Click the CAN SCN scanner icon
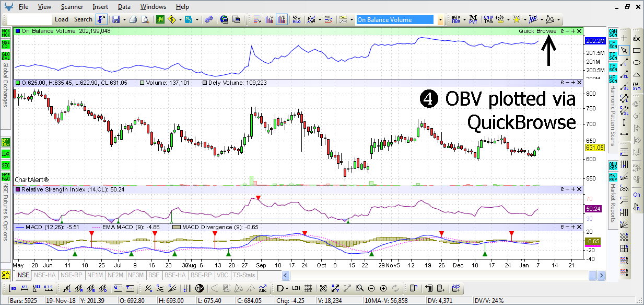The image size is (644, 305). 613,33
